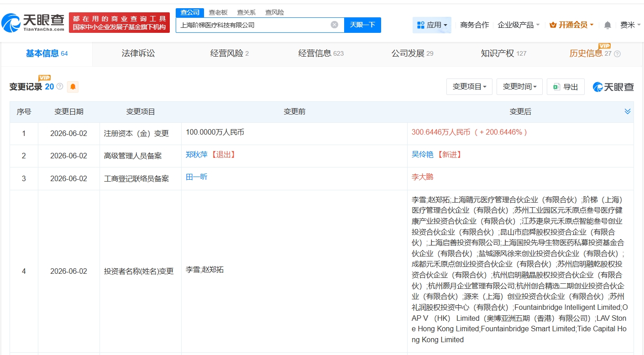Viewport: 644px width, 355px height.
Task: Click the 变更后 column header
Action: 520,112
